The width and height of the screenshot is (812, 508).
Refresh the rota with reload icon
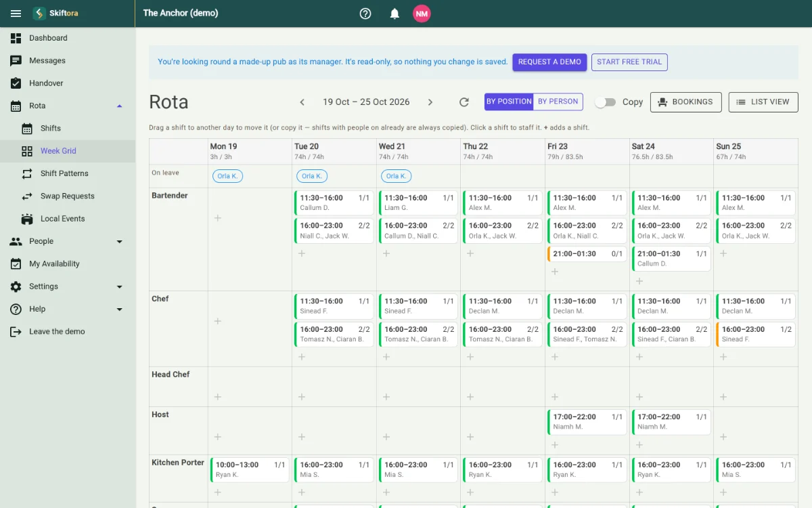click(x=464, y=102)
